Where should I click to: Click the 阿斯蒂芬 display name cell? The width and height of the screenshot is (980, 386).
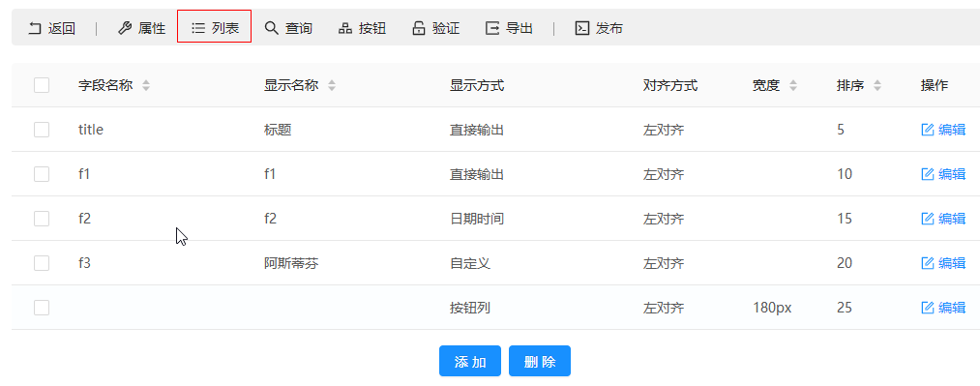pos(291,263)
